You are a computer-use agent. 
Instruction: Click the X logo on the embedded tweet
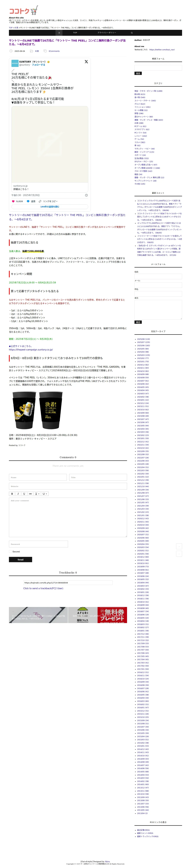coord(86,62)
